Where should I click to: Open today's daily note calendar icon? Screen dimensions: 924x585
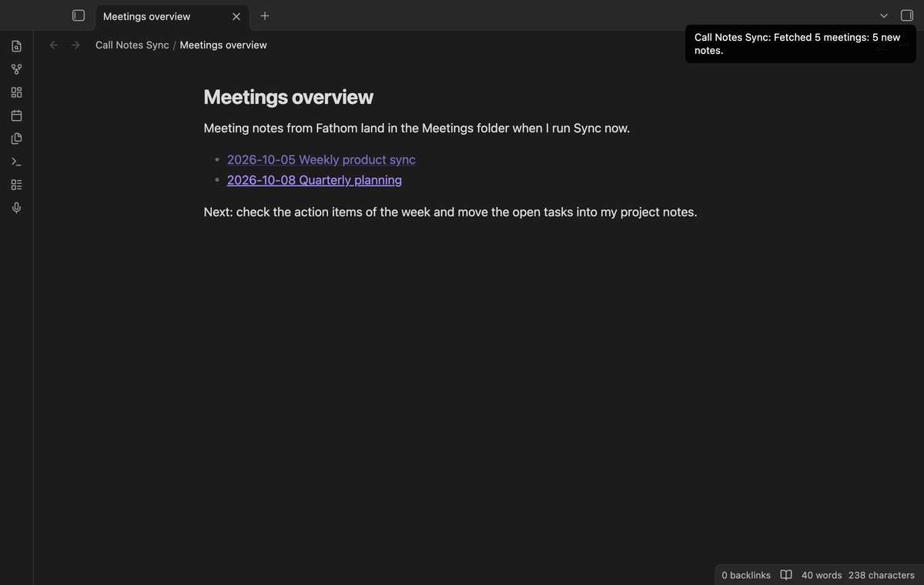tap(16, 115)
